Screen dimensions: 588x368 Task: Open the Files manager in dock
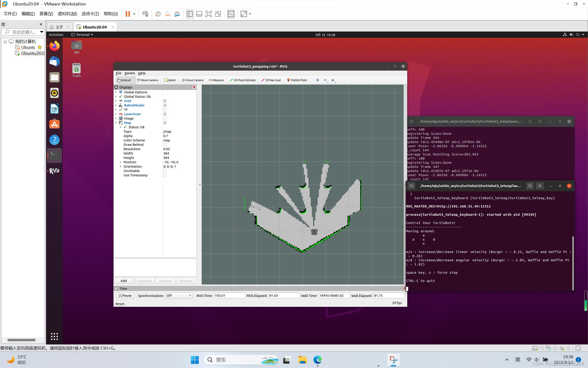(54, 78)
